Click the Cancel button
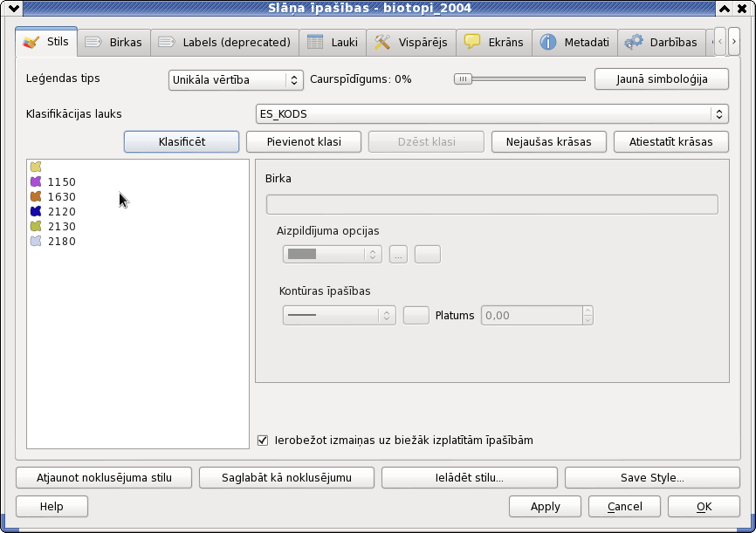 (625, 507)
